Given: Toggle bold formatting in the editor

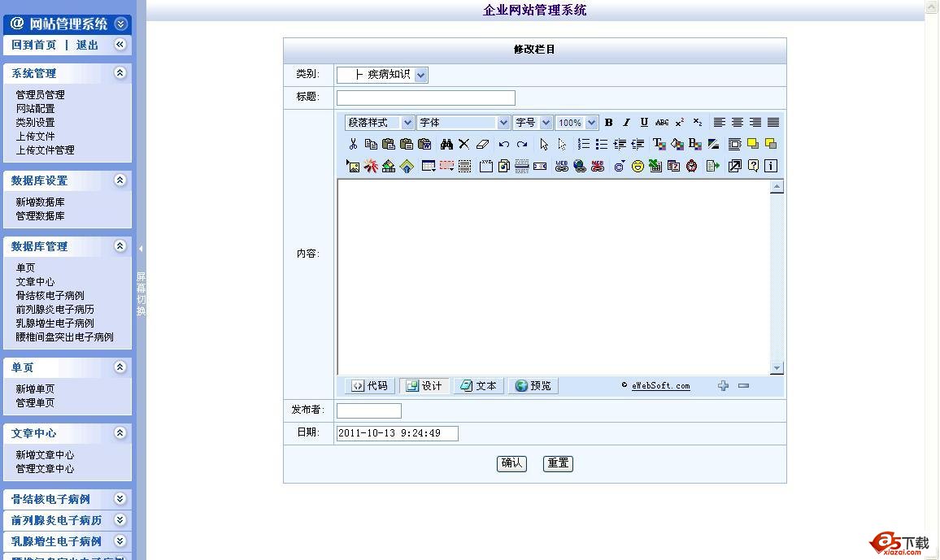Looking at the screenshot, I should coord(608,123).
